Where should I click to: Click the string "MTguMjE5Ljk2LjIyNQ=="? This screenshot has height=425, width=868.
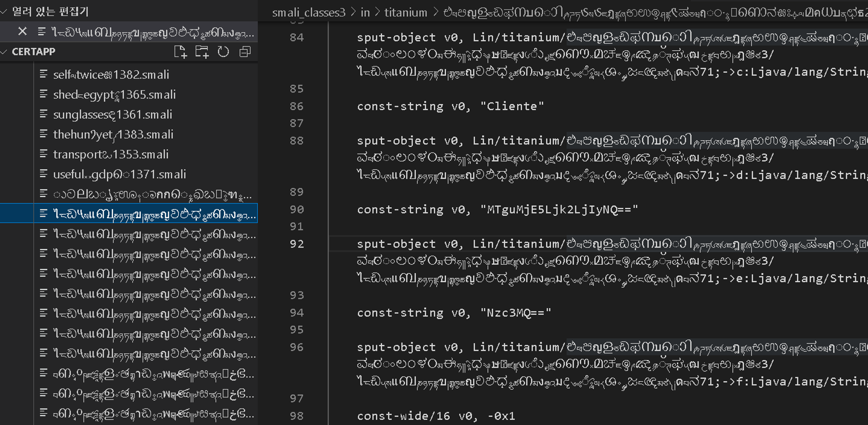click(559, 210)
